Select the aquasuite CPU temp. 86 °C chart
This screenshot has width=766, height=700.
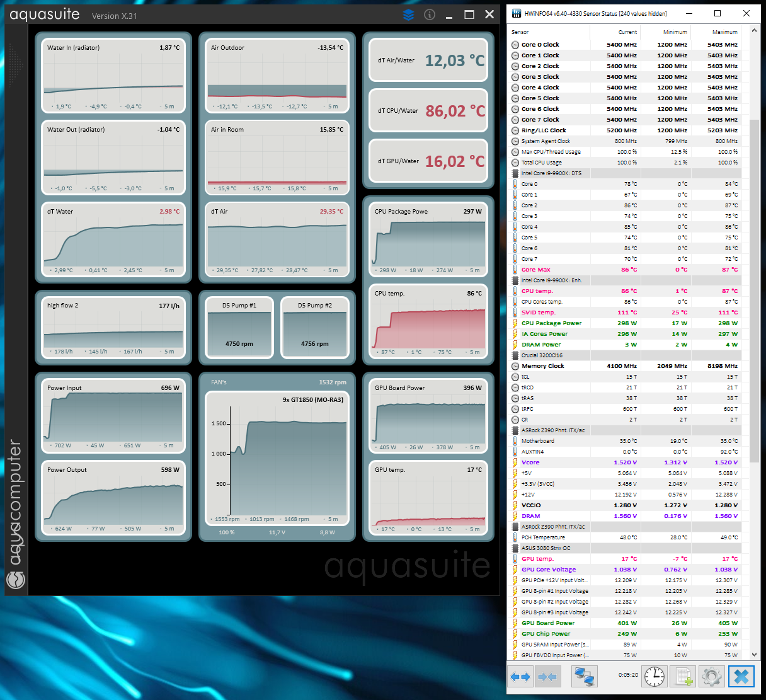428,321
